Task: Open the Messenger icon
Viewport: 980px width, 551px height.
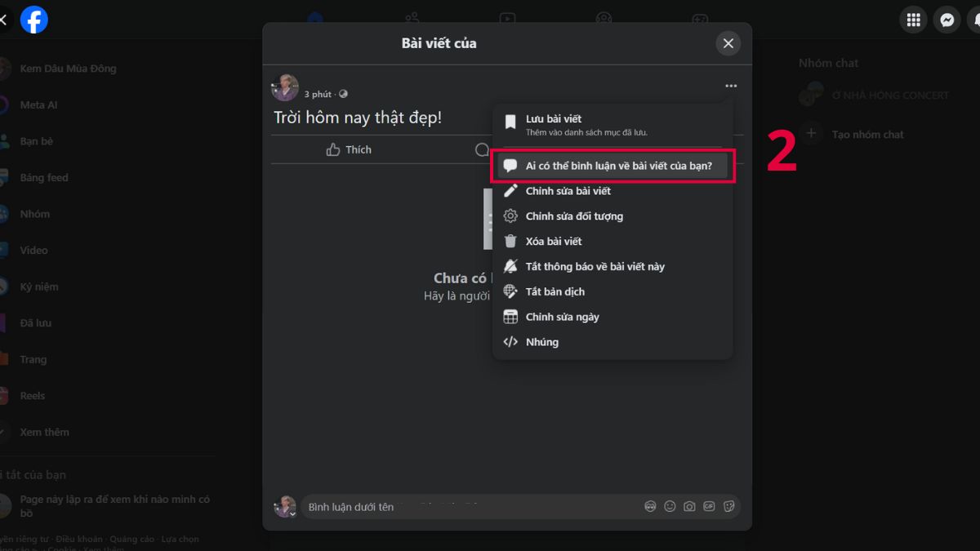Action: [947, 20]
